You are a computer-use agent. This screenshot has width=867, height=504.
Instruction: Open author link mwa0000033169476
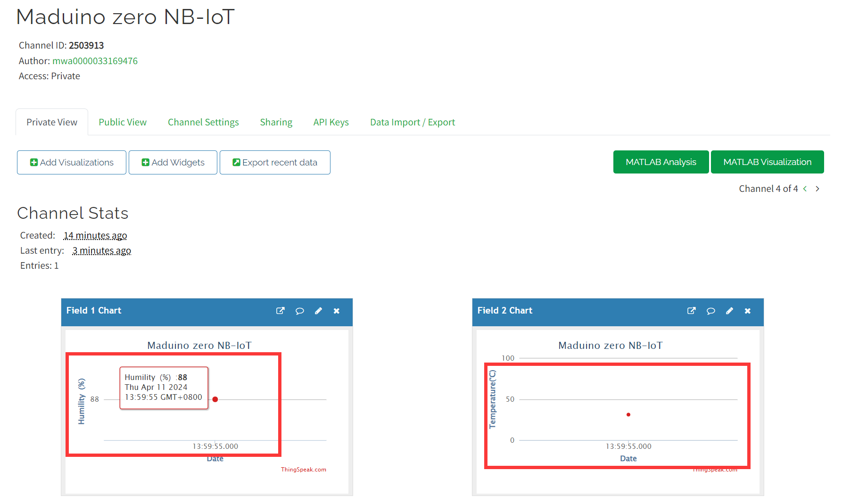click(x=95, y=61)
